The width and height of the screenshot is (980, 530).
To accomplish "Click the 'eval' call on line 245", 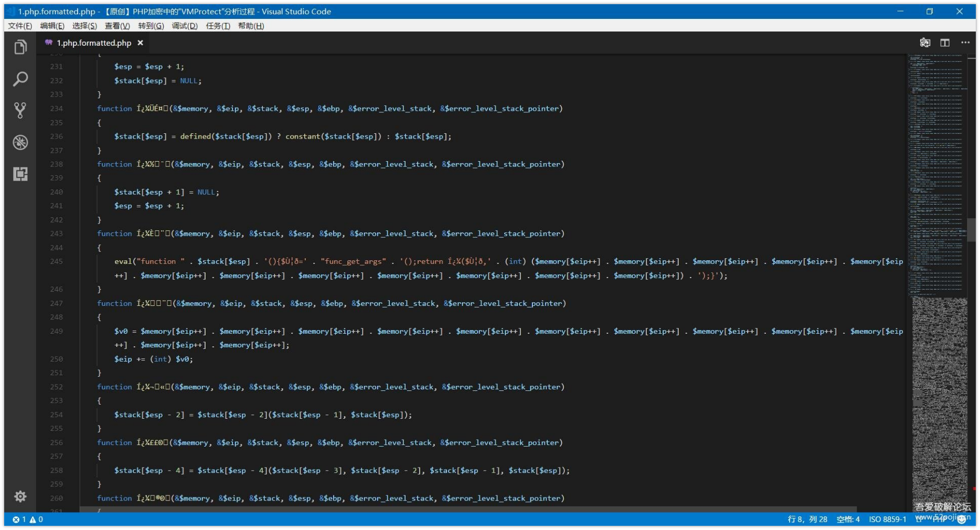I will [123, 261].
